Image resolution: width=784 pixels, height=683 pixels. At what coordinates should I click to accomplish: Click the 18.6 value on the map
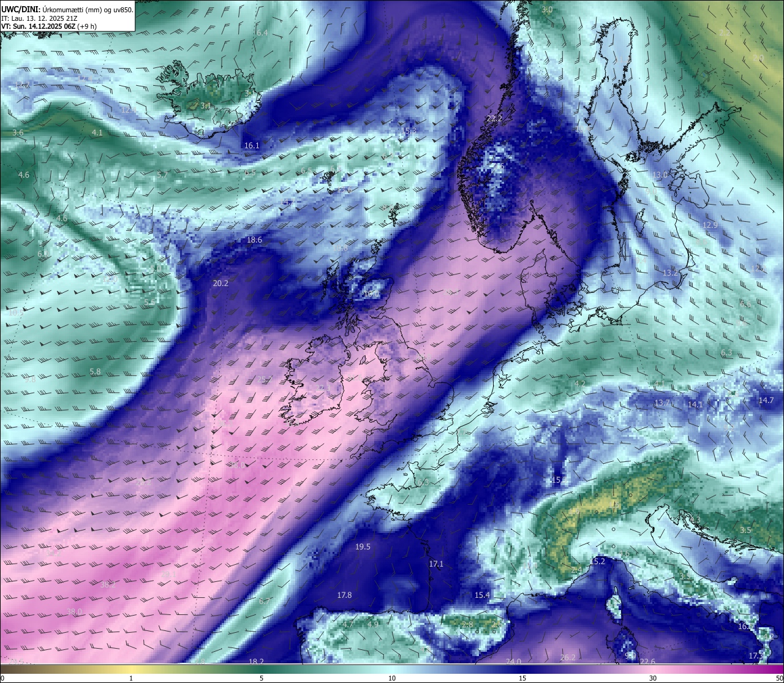pyautogui.click(x=254, y=240)
